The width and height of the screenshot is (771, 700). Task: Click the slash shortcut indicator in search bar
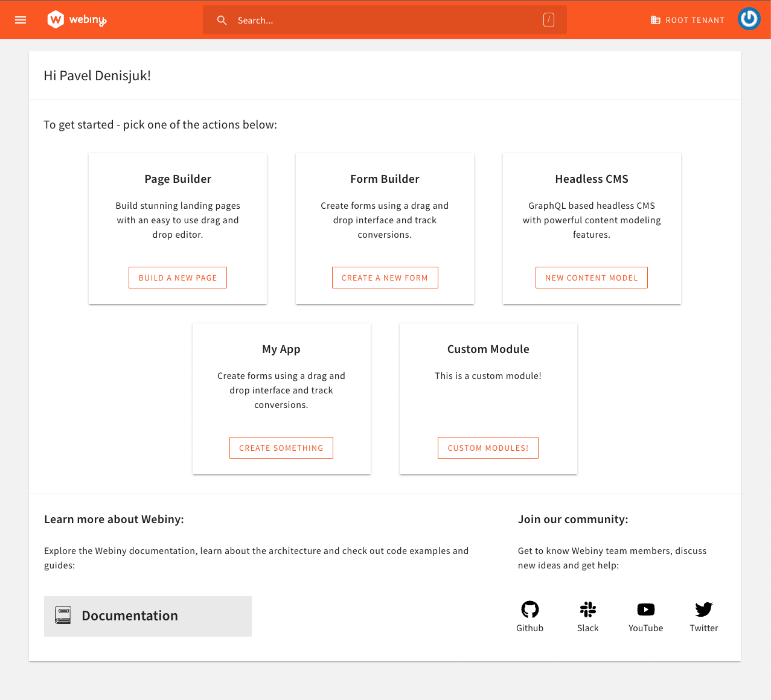548,19
